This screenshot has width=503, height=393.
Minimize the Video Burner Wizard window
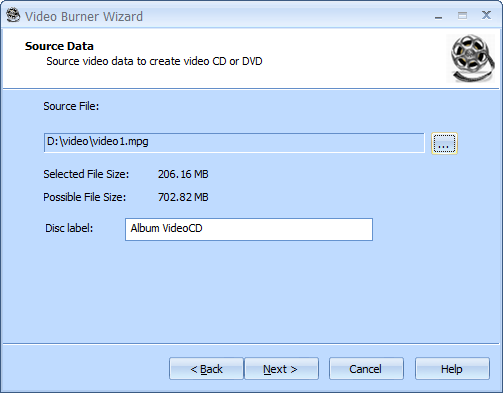click(x=438, y=16)
